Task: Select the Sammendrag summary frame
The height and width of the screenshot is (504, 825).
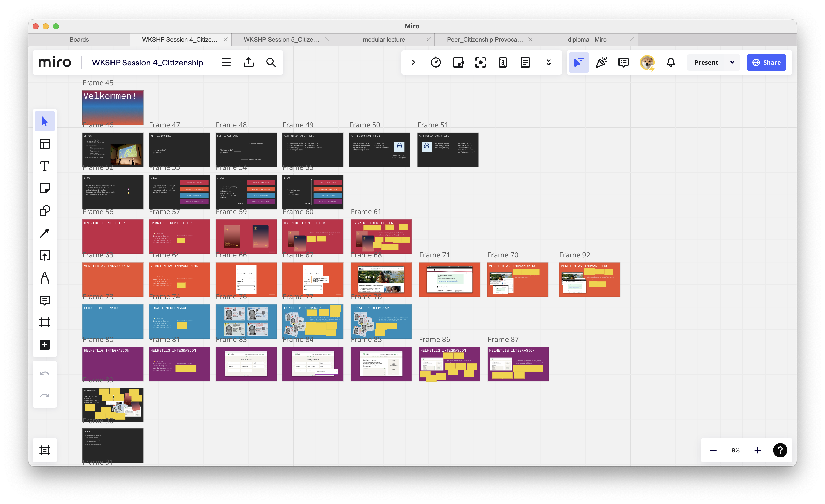Action: pyautogui.click(x=113, y=405)
